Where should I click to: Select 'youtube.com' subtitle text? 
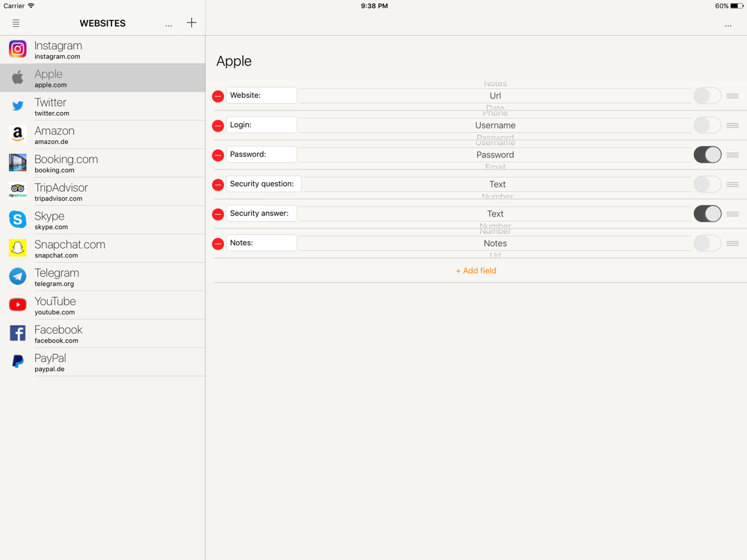coord(55,312)
